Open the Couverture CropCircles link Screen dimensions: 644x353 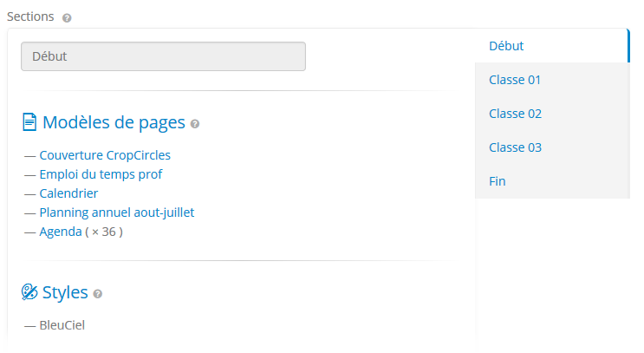(105, 155)
